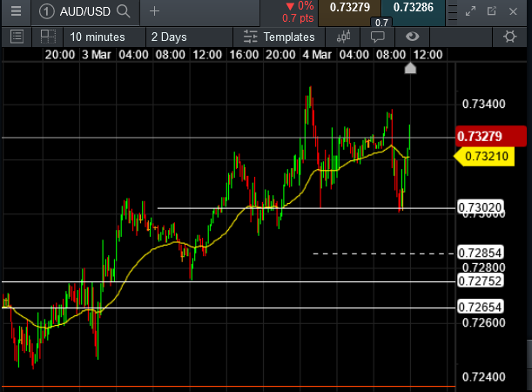Select the red 0.73279 current price label
Image resolution: width=532 pixels, height=392 pixels.
(x=491, y=136)
